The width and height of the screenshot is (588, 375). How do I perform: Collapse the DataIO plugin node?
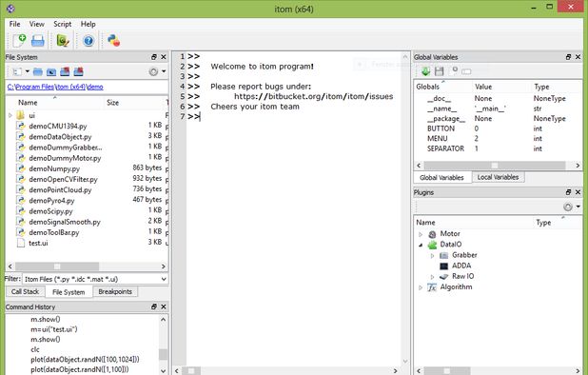421,245
